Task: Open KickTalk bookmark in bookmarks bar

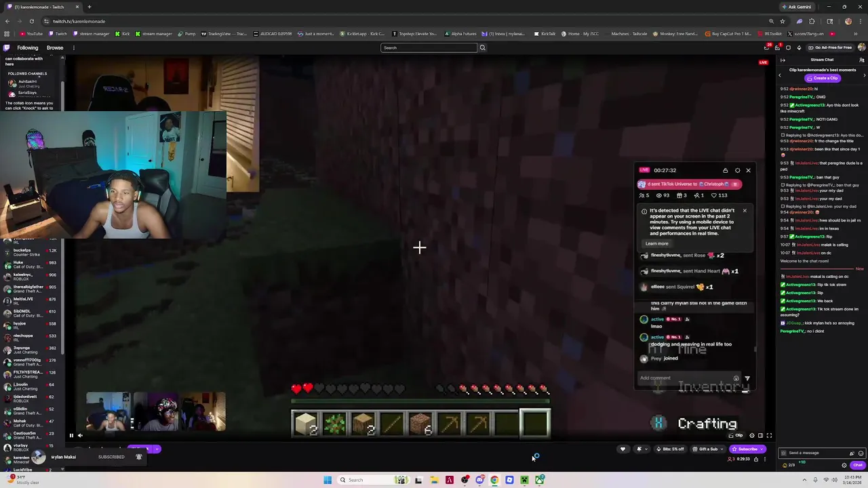Action: [x=545, y=34]
